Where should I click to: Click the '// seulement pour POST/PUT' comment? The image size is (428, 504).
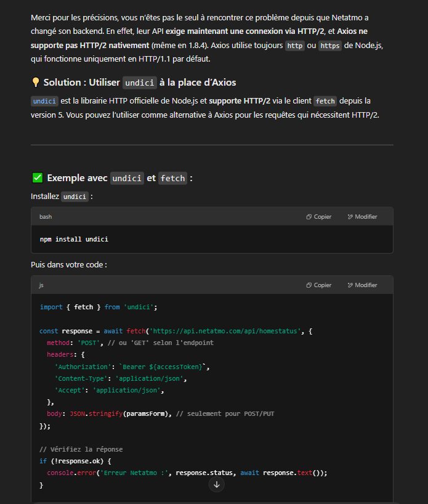pos(225,413)
